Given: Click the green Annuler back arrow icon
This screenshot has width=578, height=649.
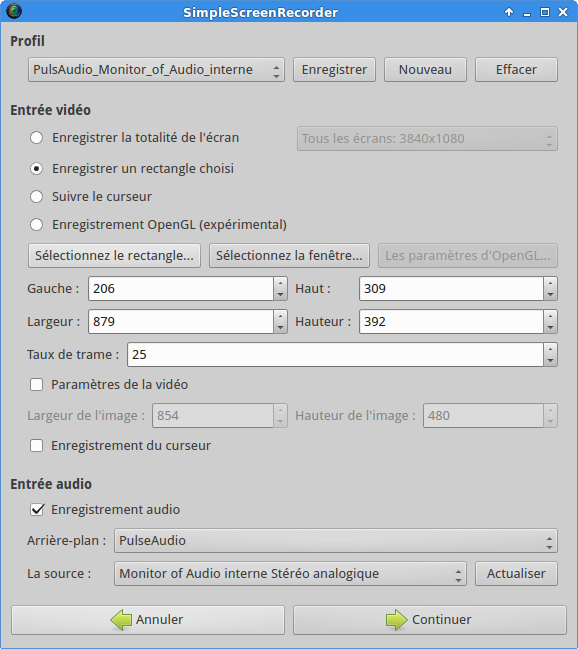Looking at the screenshot, I should pos(121,620).
